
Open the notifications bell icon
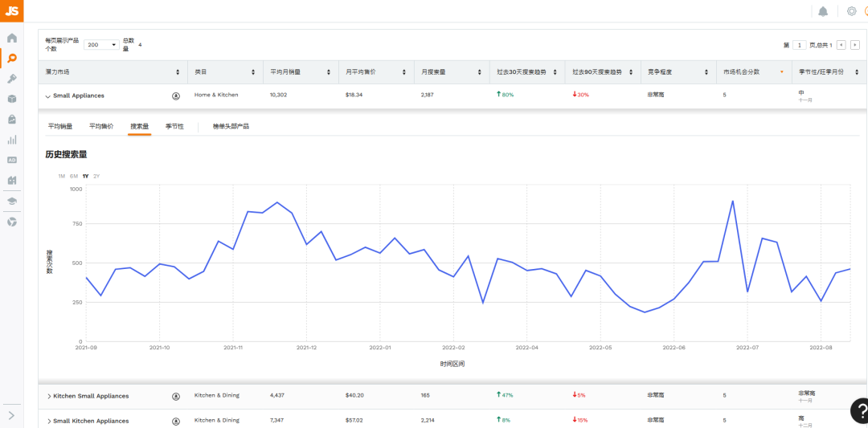823,11
